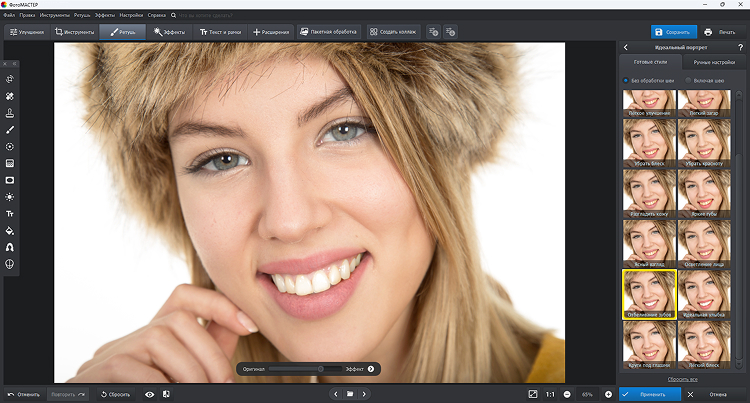Zoom out with the minus icon
Viewport: 750px width, 403px height.
click(x=567, y=394)
